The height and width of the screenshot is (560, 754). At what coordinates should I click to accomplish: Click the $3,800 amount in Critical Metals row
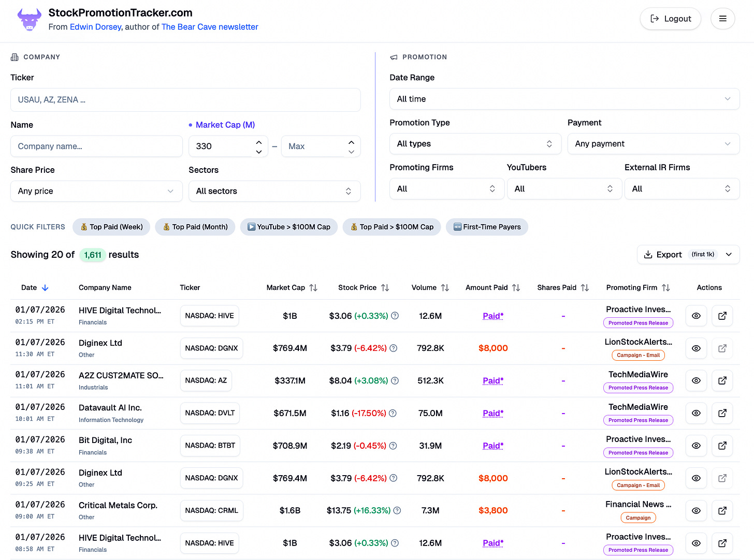coord(493,510)
